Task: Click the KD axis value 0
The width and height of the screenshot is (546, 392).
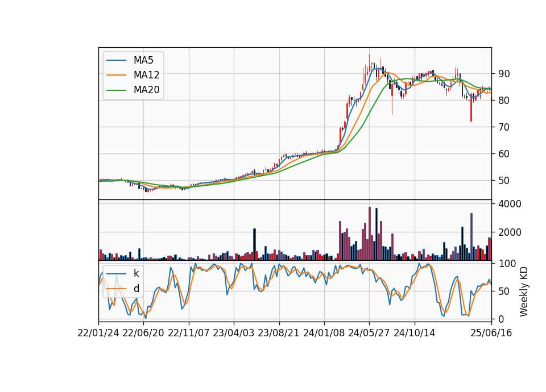Action: [x=501, y=319]
